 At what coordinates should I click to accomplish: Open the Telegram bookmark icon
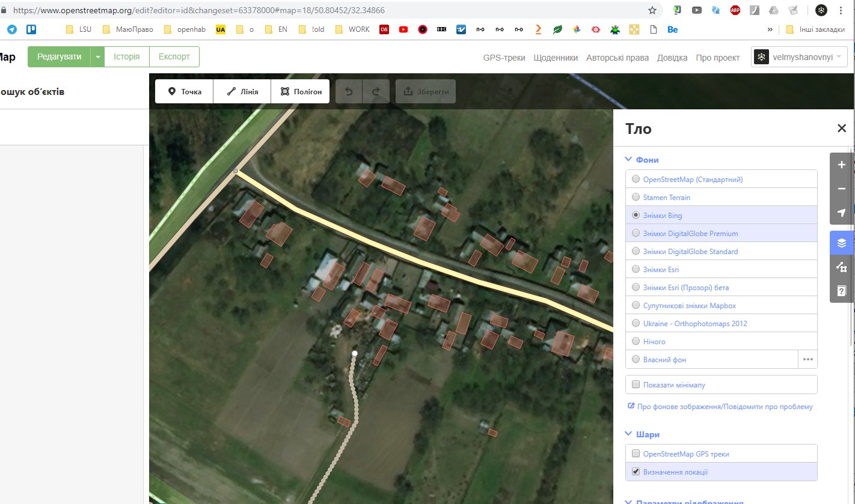point(12,29)
